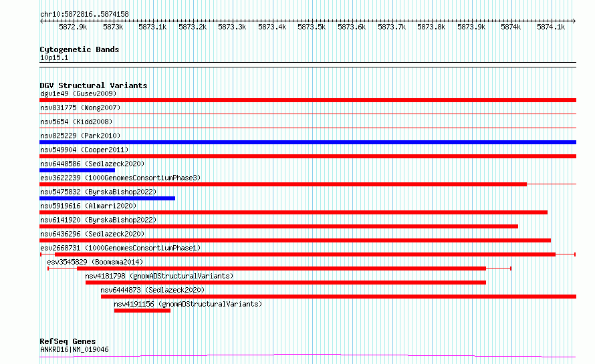Viewport: 595px width, 364px height.
Task: Select the blue bar under nsv825229 (Park2010)
Action: click(x=308, y=142)
